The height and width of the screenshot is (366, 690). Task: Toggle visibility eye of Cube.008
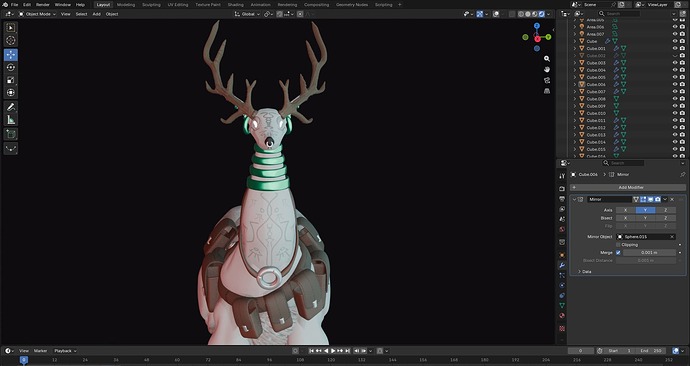tap(675, 99)
